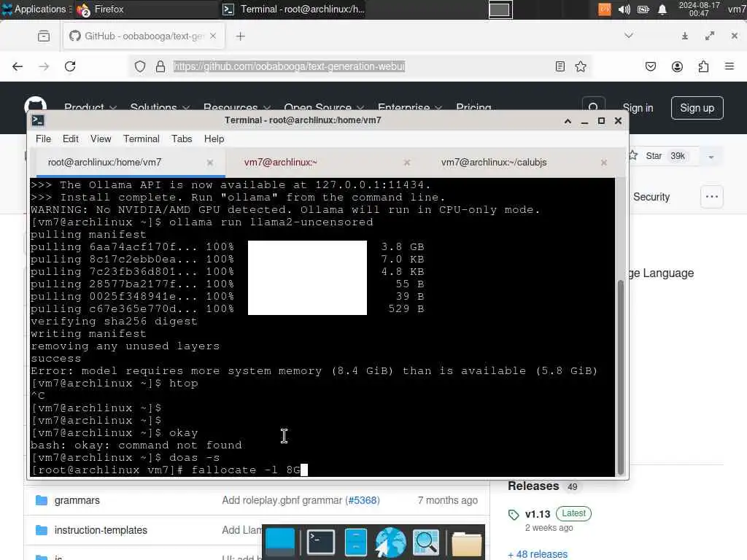This screenshot has height=560, width=747.
Task: Open pull request #5368 link
Action: 363,500
